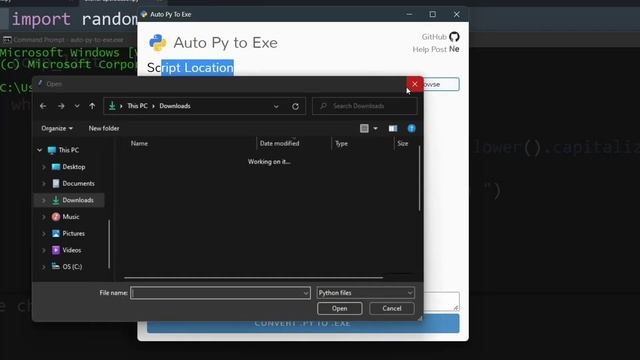Collapse the This PC tree node
Image resolution: width=640 pixels, height=360 pixels.
pos(40,150)
